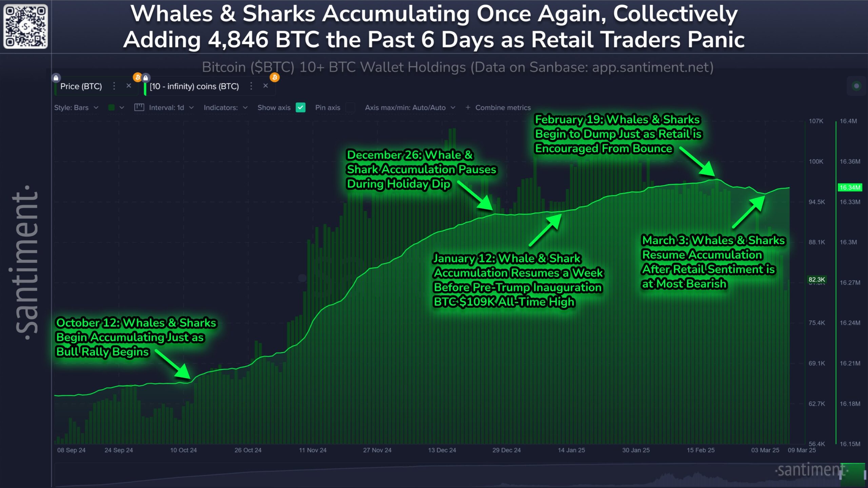
Task: Click the lock icon on 10 - infinity coins
Action: [x=146, y=78]
